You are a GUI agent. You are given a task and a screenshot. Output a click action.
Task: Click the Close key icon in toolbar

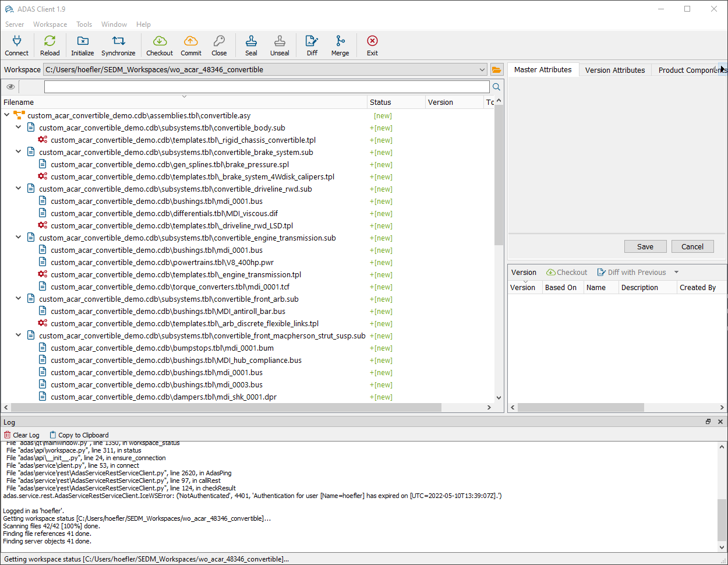(x=219, y=41)
